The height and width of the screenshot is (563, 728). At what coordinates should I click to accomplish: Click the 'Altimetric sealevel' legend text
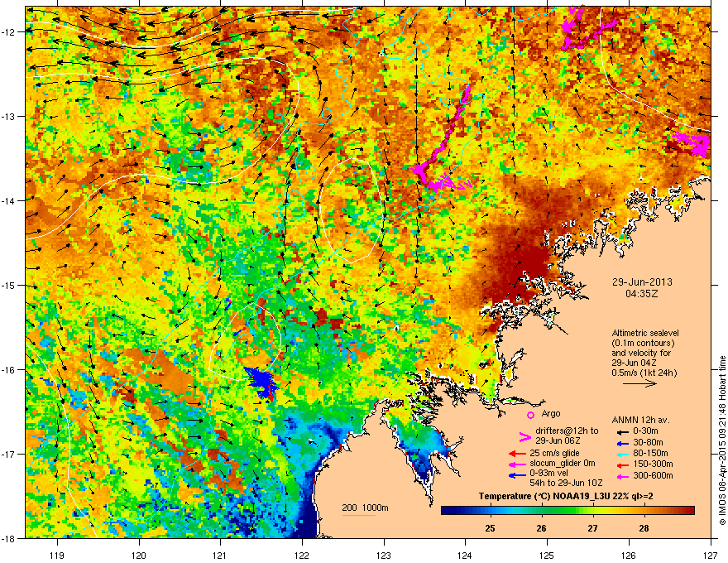pos(645,333)
